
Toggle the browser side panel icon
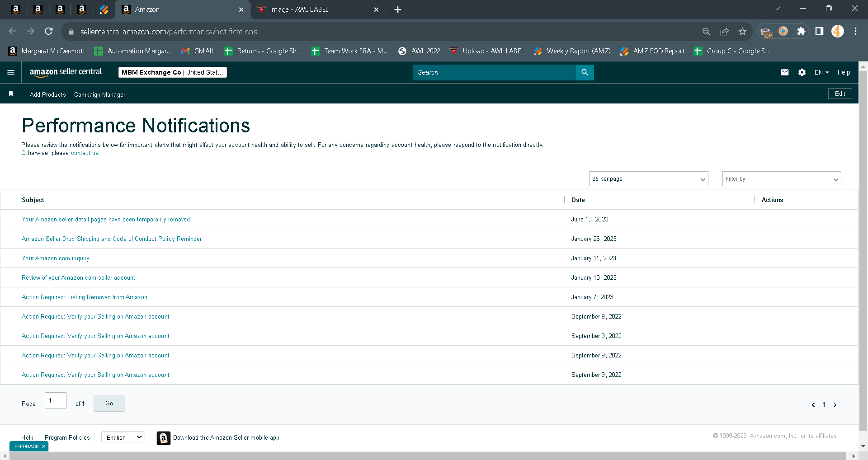819,31
